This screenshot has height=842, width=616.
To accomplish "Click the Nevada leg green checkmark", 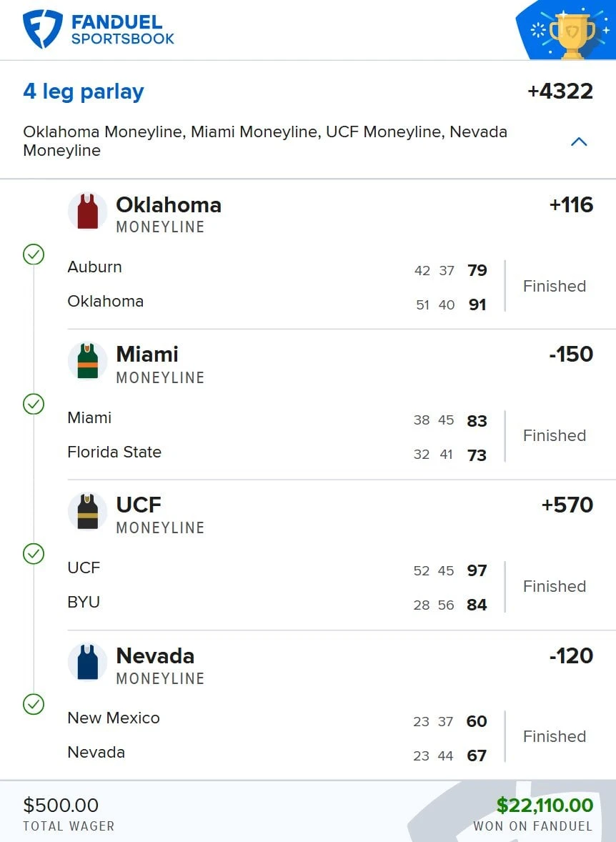I will click(x=34, y=704).
